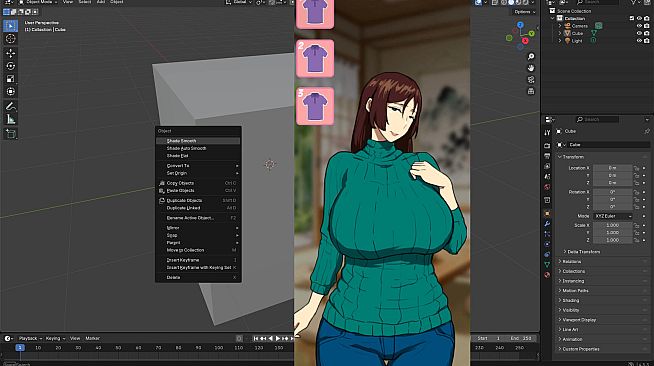Click the play animation button
The width and height of the screenshot is (654, 366).
[x=278, y=338]
